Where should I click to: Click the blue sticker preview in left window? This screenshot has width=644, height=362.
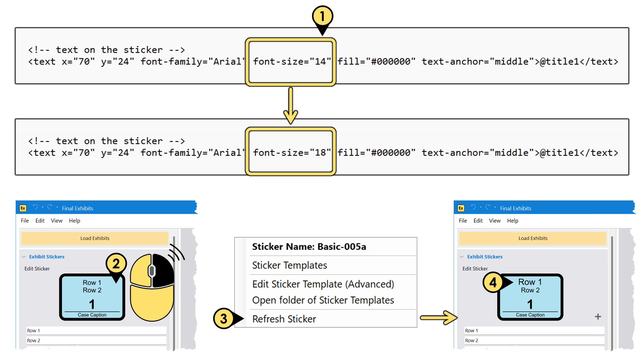pyautogui.click(x=92, y=297)
